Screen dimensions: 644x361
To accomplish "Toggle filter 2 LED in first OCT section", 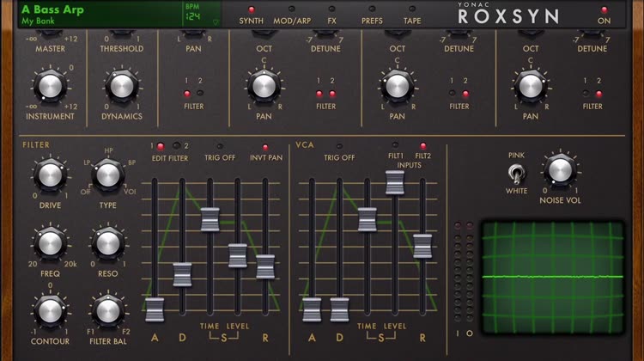I will (x=332, y=94).
